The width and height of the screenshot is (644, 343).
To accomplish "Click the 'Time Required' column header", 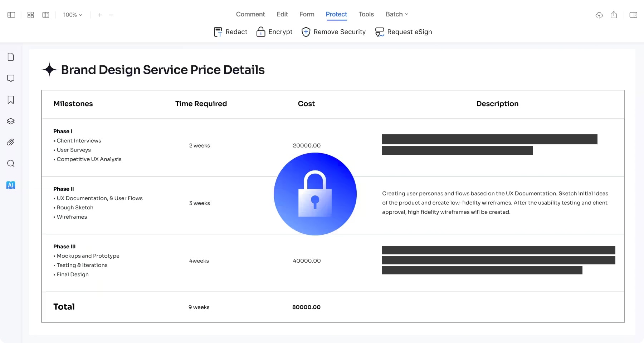I will pos(201,104).
